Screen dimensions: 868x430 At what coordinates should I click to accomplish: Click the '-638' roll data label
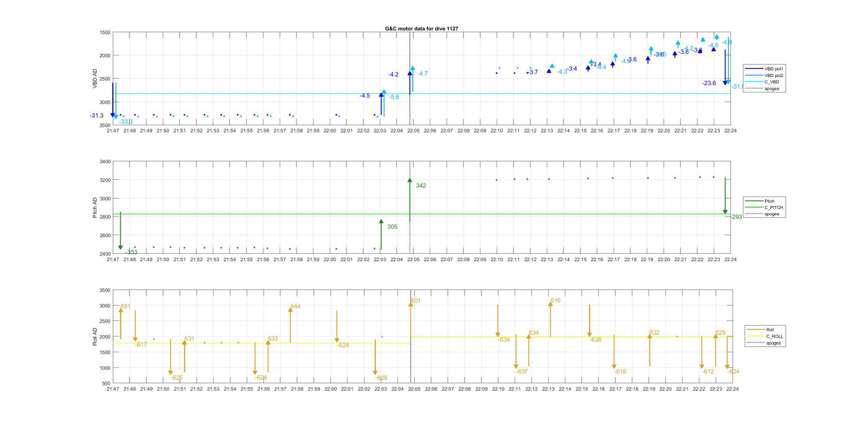(596, 339)
